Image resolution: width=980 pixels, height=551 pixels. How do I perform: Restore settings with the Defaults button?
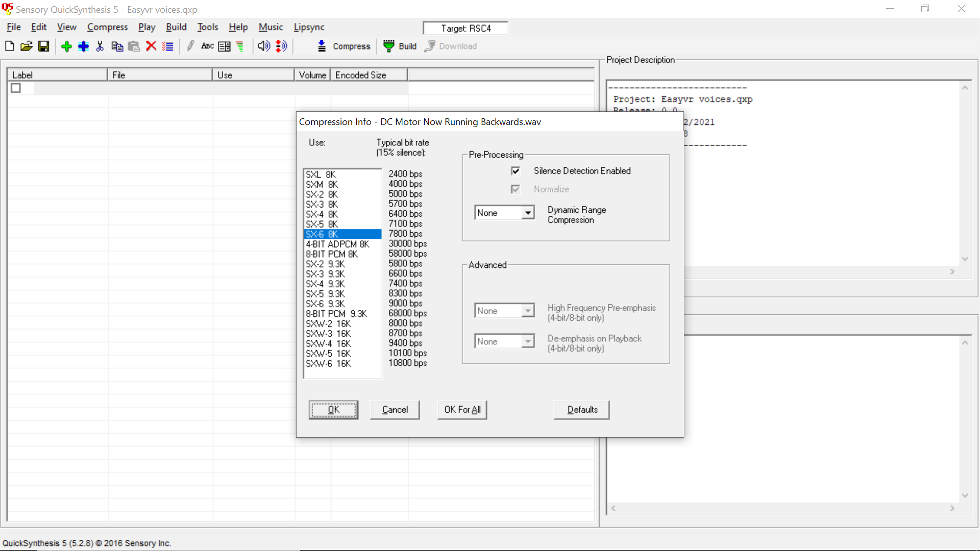[x=581, y=410]
